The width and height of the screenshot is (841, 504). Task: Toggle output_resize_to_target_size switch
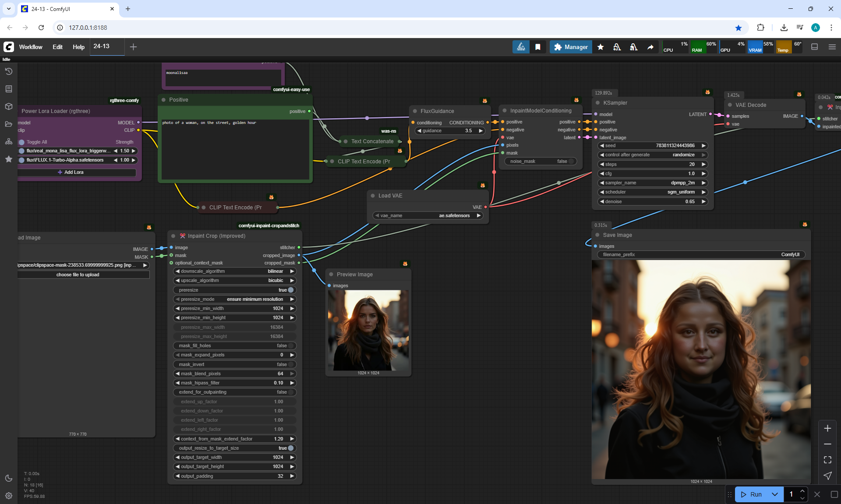click(x=290, y=448)
